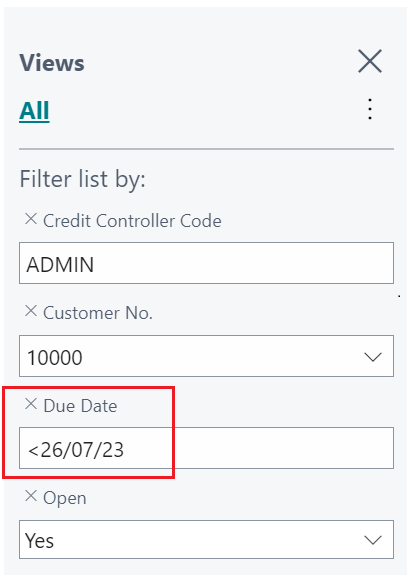Image resolution: width=409 pixels, height=584 pixels.
Task: Click the Open filter label
Action: pos(65,498)
